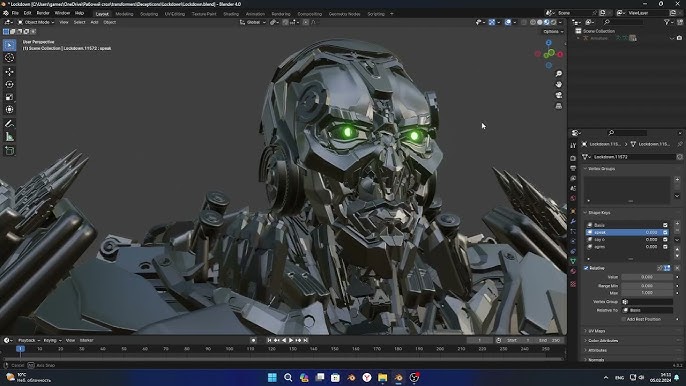Switch to the Animation workspace tab
This screenshot has height=386, width=686.
(255, 14)
